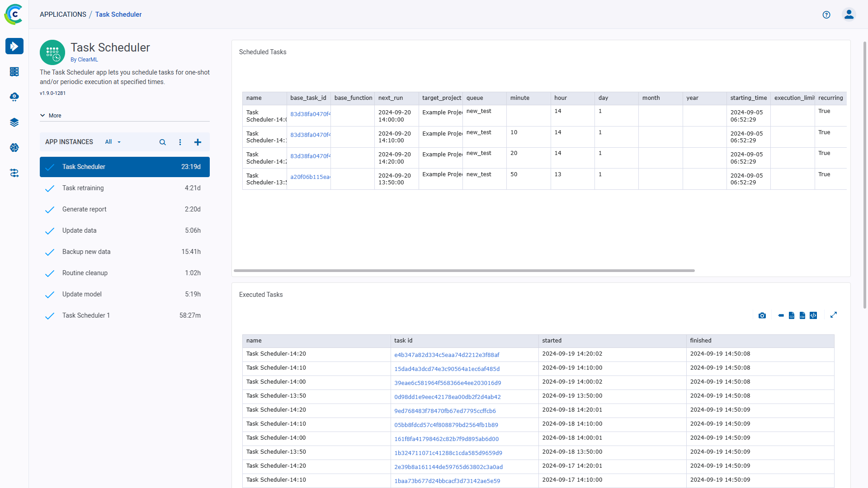Select the Datasets icon in the sidebar

coord(14,122)
